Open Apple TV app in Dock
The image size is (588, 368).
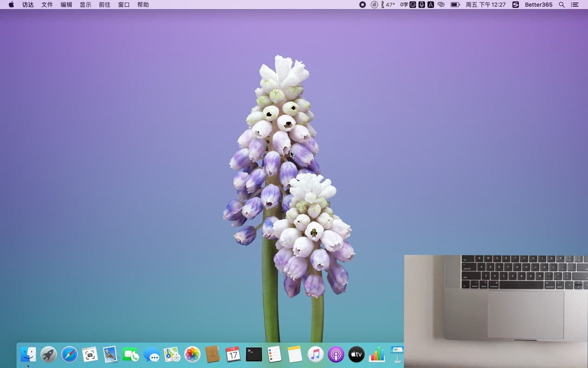356,355
